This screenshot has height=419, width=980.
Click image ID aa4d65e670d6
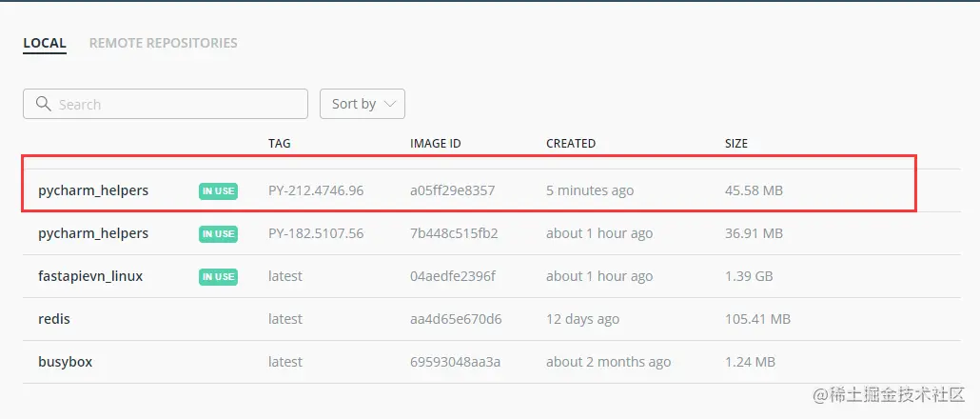(456, 319)
